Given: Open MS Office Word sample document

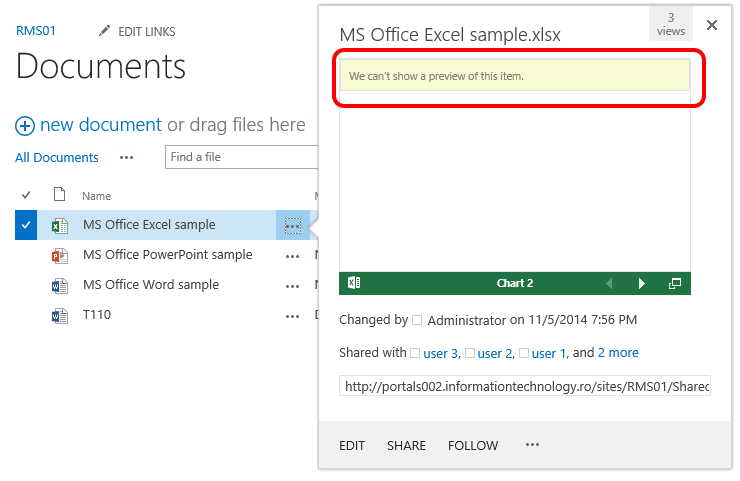Looking at the screenshot, I should (151, 285).
